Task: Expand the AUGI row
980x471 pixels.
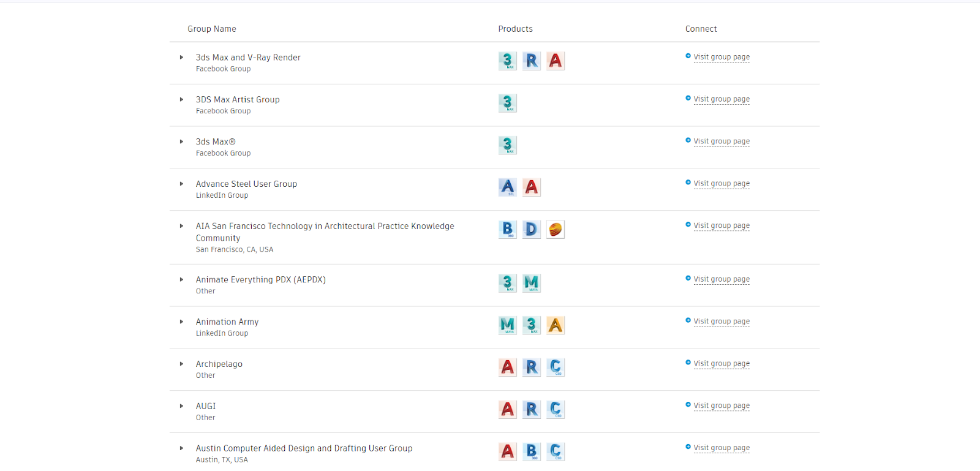Action: 181,406
